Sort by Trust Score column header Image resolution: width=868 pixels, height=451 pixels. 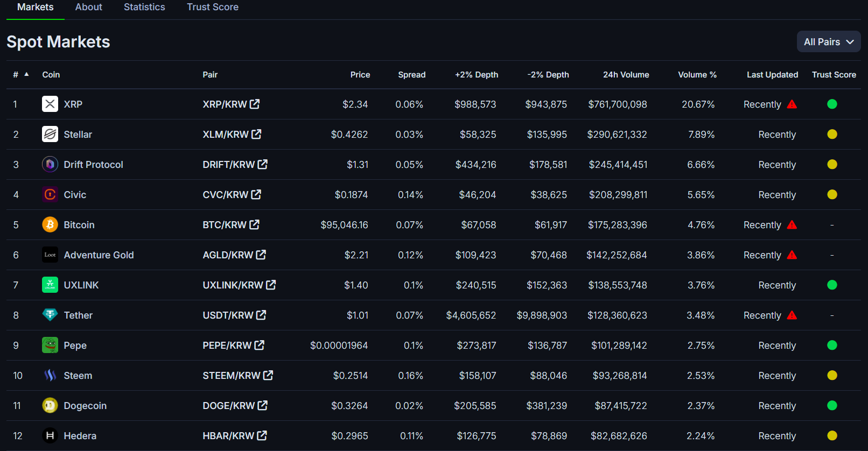834,75
